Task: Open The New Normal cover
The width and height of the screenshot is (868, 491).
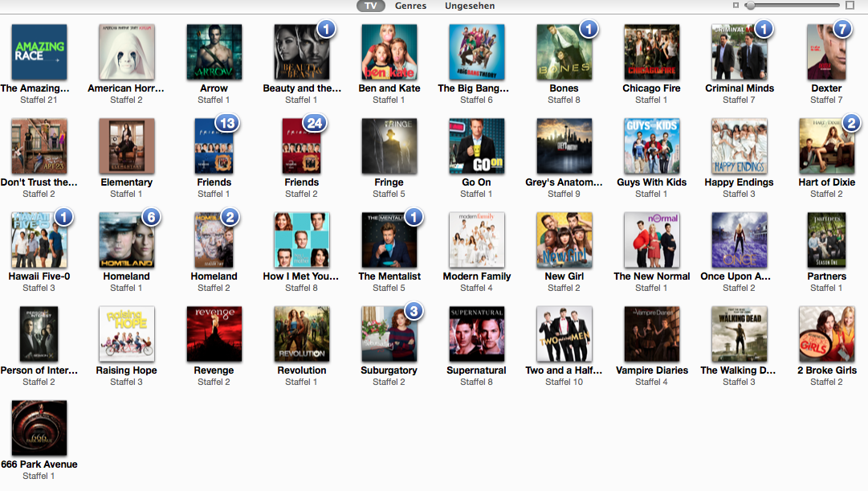Action: (x=651, y=240)
